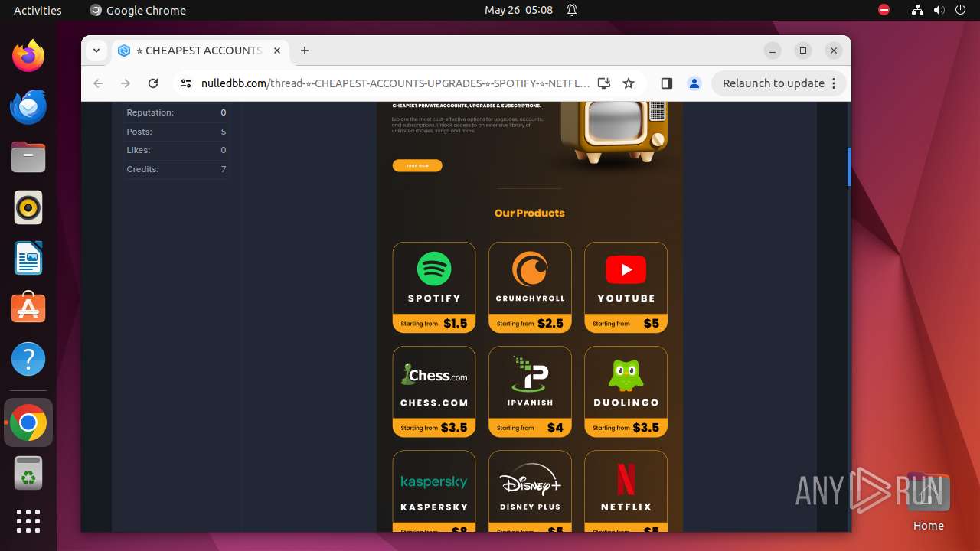980x551 pixels.
Task: Click the 'Likes:' stat row
Action: click(x=176, y=150)
